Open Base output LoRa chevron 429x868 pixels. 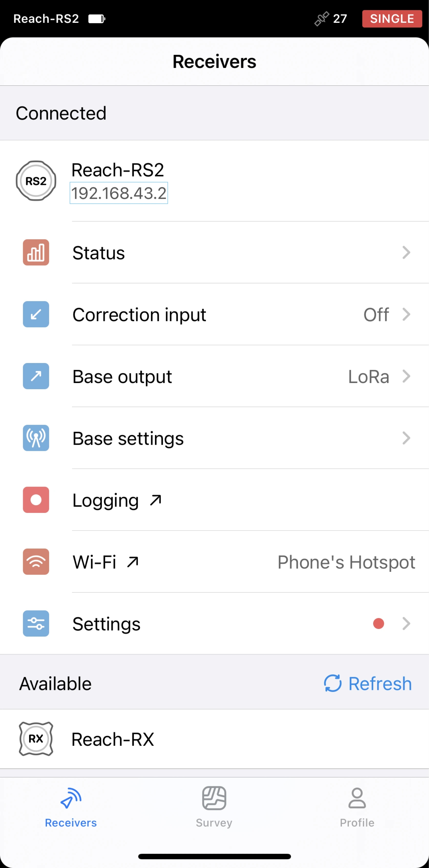[406, 376]
